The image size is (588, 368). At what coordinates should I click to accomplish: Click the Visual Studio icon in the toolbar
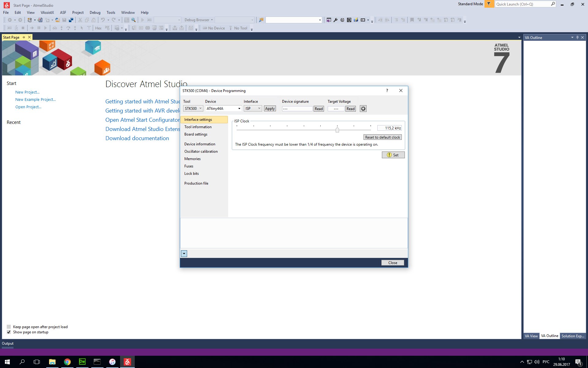tap(329, 20)
